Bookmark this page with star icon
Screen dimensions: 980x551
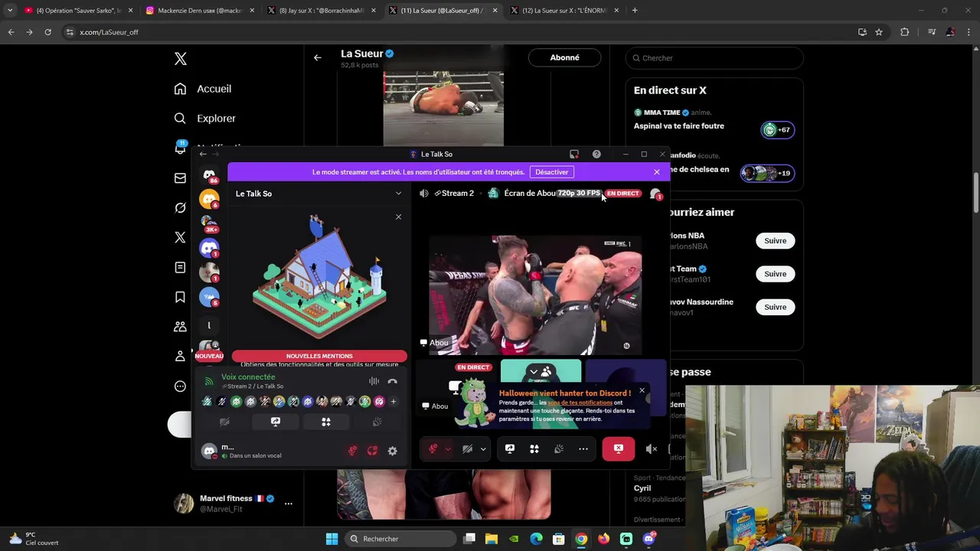[879, 32]
